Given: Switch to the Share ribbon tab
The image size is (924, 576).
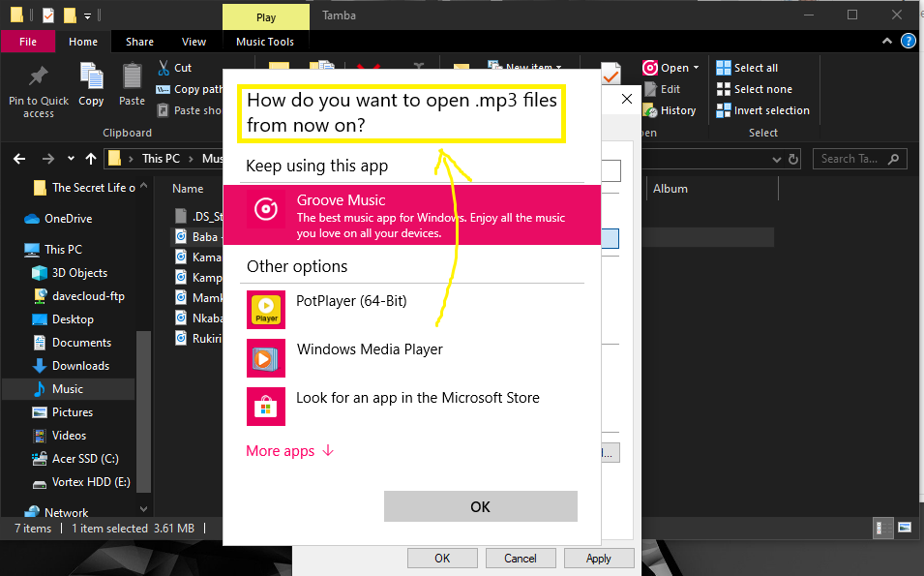Looking at the screenshot, I should point(139,42).
